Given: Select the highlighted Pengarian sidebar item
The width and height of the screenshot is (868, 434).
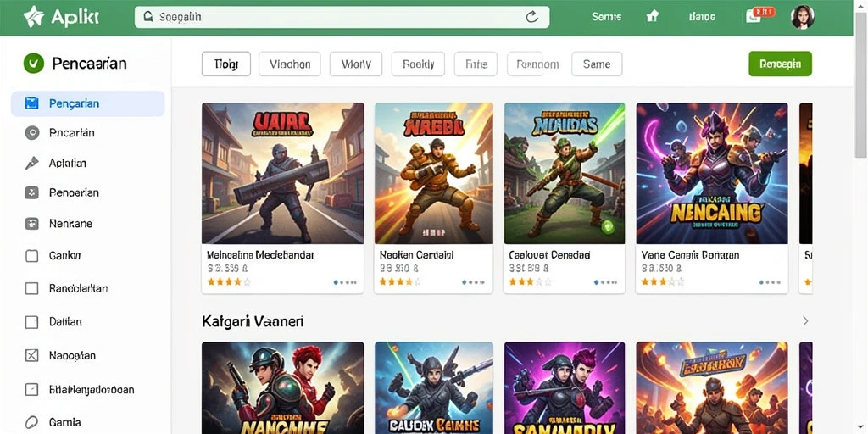Looking at the screenshot, I should 87,103.
